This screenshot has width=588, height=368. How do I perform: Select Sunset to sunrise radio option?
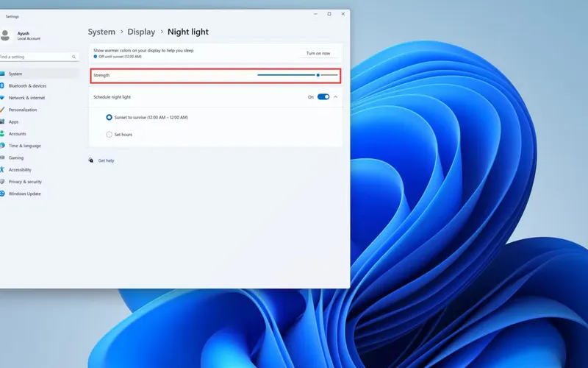point(109,117)
